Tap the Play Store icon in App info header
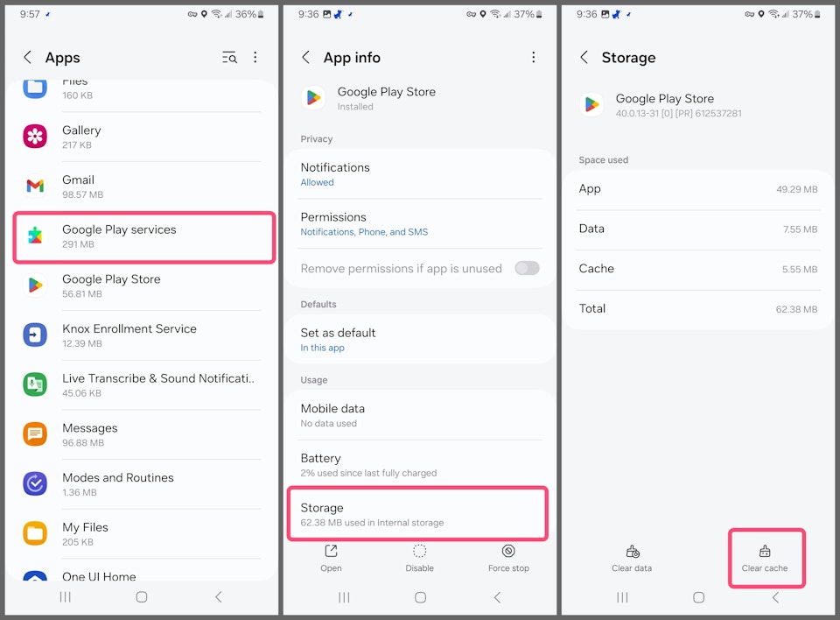Image resolution: width=840 pixels, height=620 pixels. 313,97
